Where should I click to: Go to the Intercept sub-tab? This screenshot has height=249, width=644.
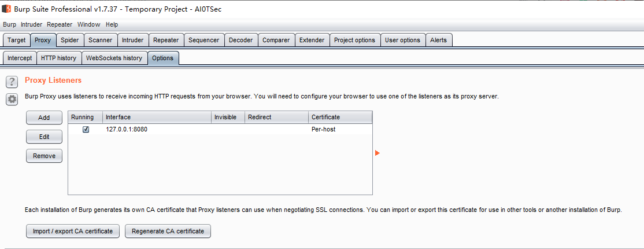(20, 58)
